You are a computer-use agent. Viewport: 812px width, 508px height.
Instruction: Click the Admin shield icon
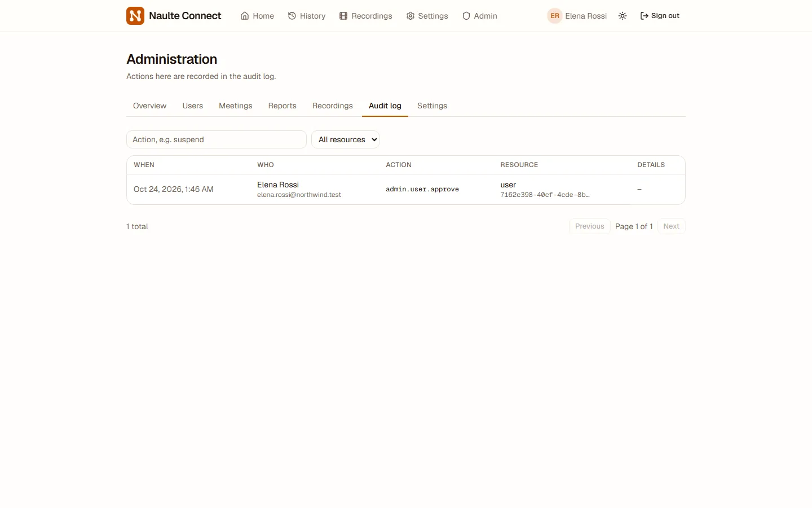[466, 16]
